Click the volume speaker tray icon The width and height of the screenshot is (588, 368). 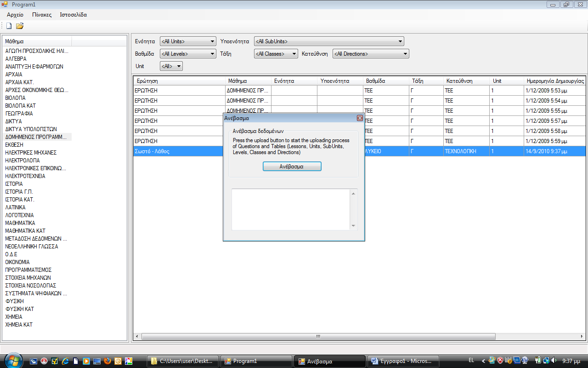point(554,360)
